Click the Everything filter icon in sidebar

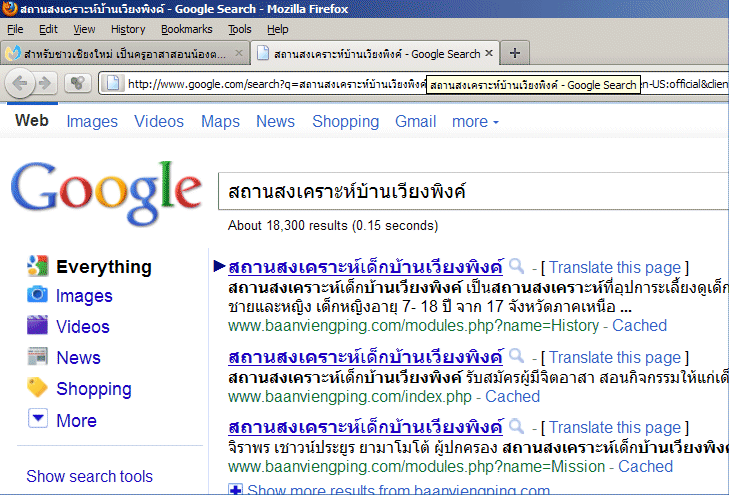[38, 265]
